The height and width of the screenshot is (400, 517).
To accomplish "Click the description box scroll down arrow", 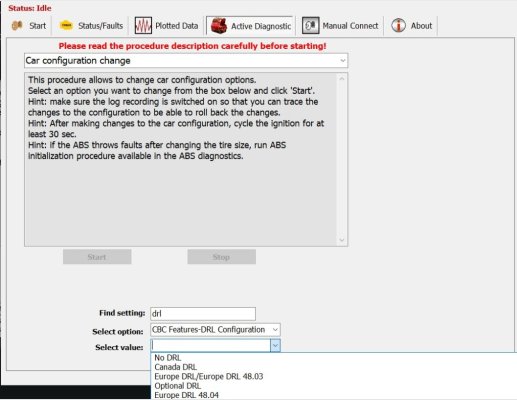I will tap(342, 240).
